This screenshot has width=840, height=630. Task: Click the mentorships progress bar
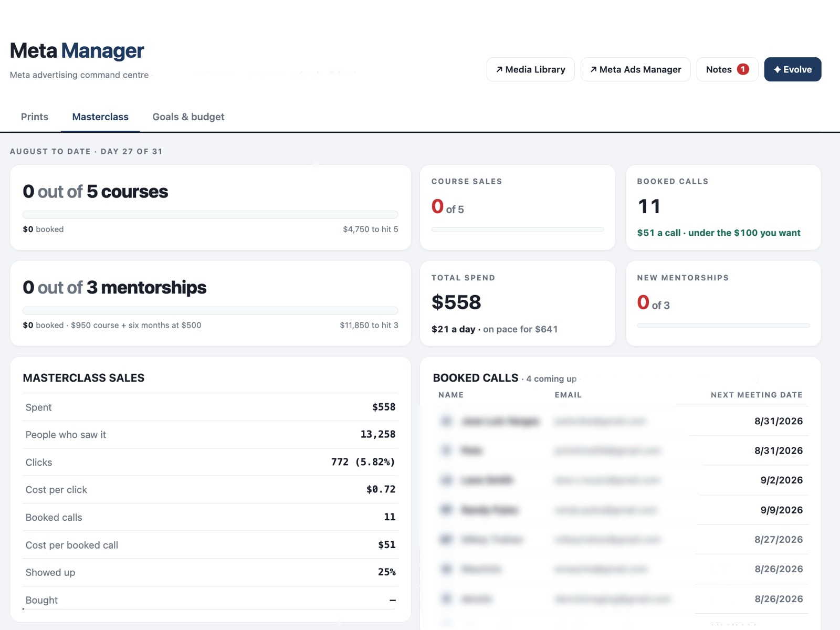[x=211, y=310]
